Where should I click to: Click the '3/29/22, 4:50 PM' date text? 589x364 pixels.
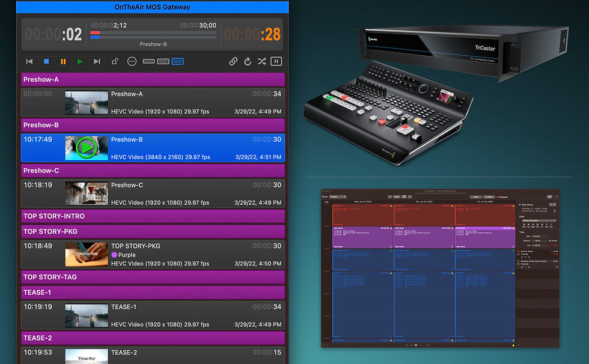pos(258,264)
